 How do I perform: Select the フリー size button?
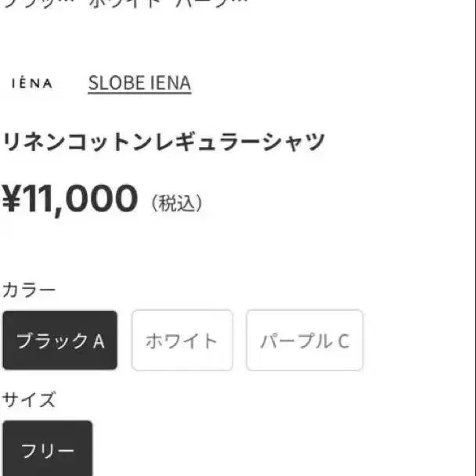pos(47,450)
